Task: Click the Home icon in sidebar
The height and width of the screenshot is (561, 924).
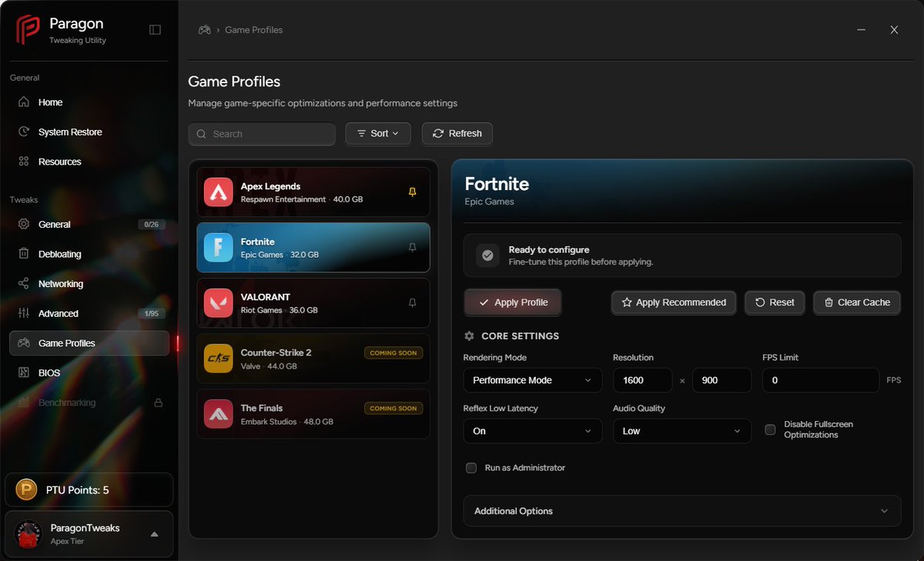Action: 24,102
